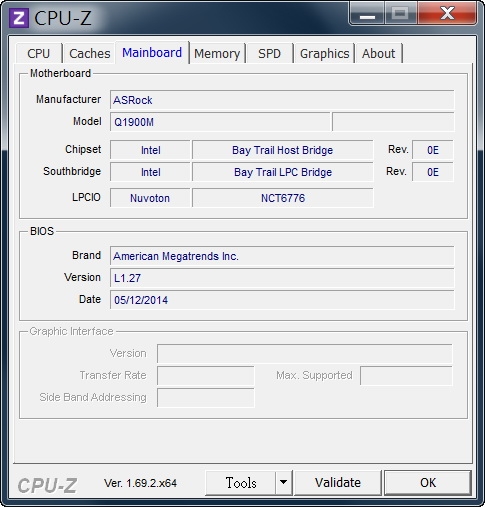Click the Validate button
This screenshot has width=485, height=507.
pyautogui.click(x=338, y=483)
